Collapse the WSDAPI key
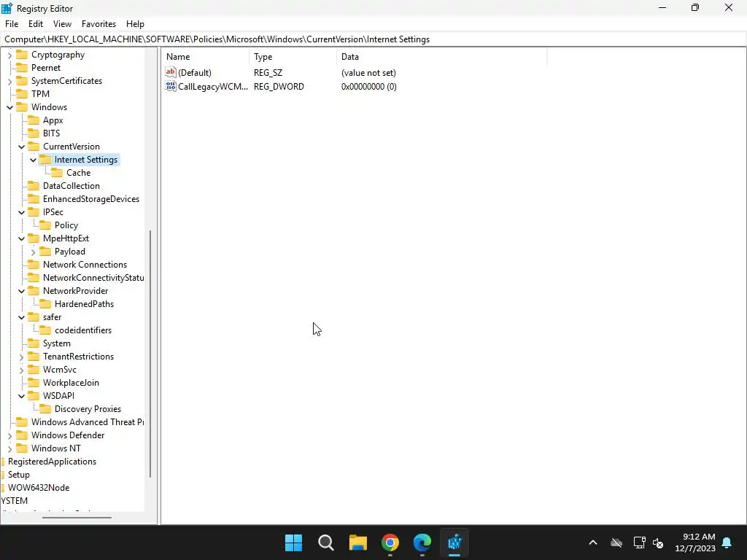747x560 pixels. pyautogui.click(x=21, y=396)
